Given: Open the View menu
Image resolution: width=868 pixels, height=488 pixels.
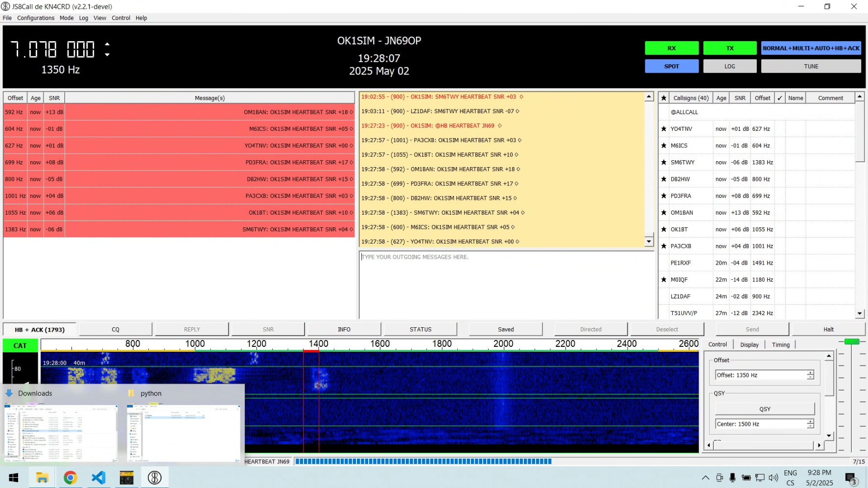Looking at the screenshot, I should [x=100, y=18].
